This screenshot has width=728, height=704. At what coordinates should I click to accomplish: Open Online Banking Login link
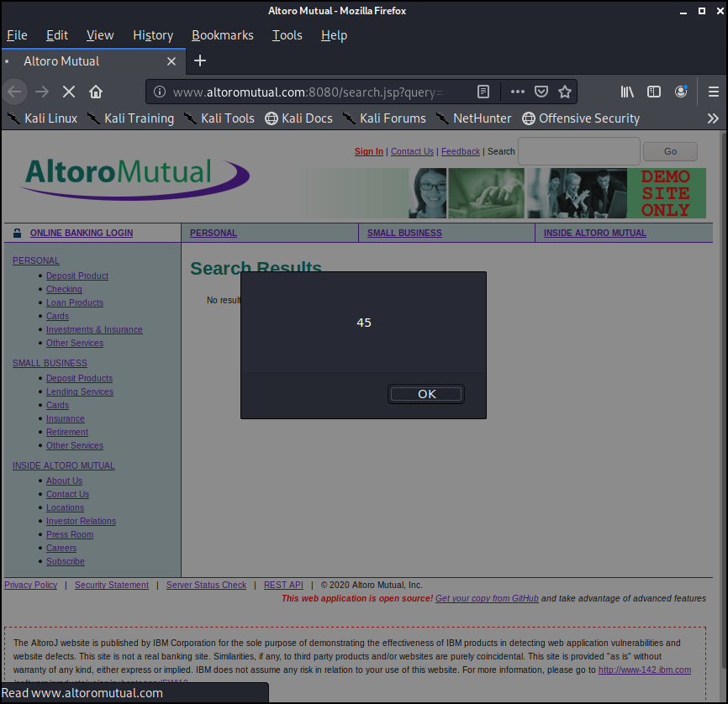(82, 233)
